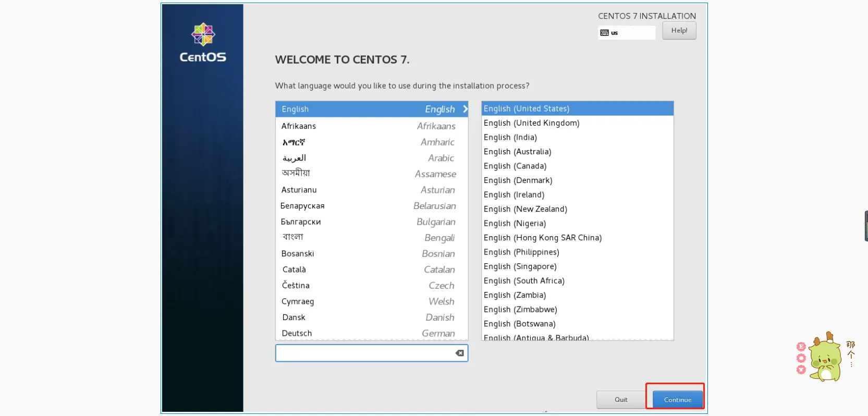Click the Continue button
The image size is (868, 416).
tap(678, 400)
